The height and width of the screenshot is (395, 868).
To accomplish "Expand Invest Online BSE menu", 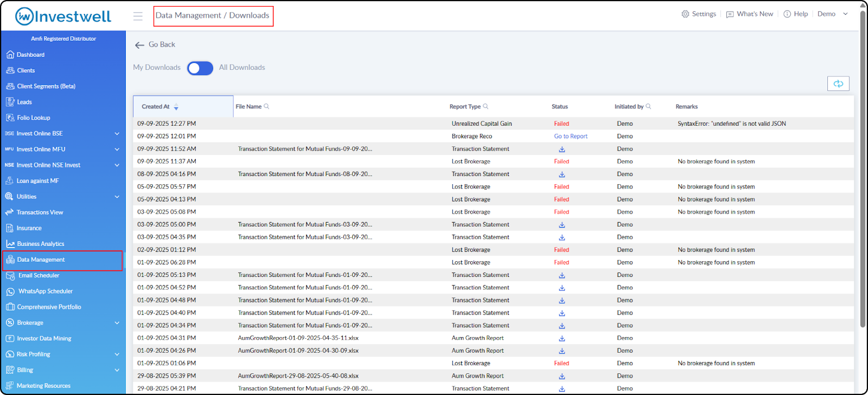I will coord(117,133).
